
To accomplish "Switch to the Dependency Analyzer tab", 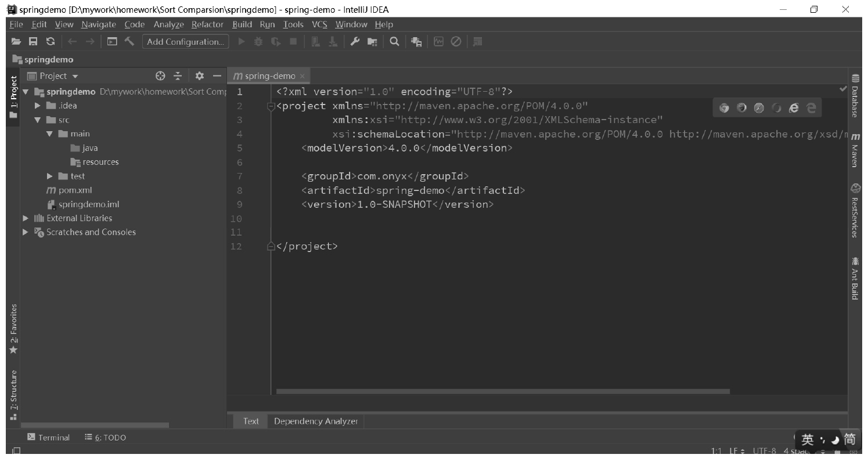I will [x=315, y=421].
